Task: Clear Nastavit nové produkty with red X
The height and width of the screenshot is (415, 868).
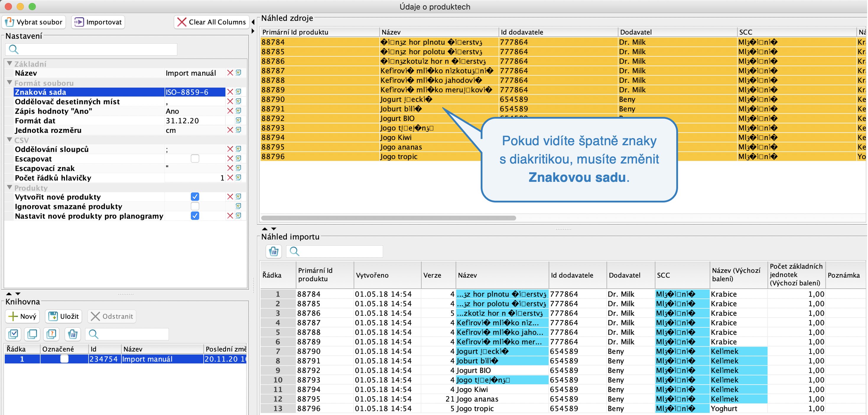Action: [230, 216]
